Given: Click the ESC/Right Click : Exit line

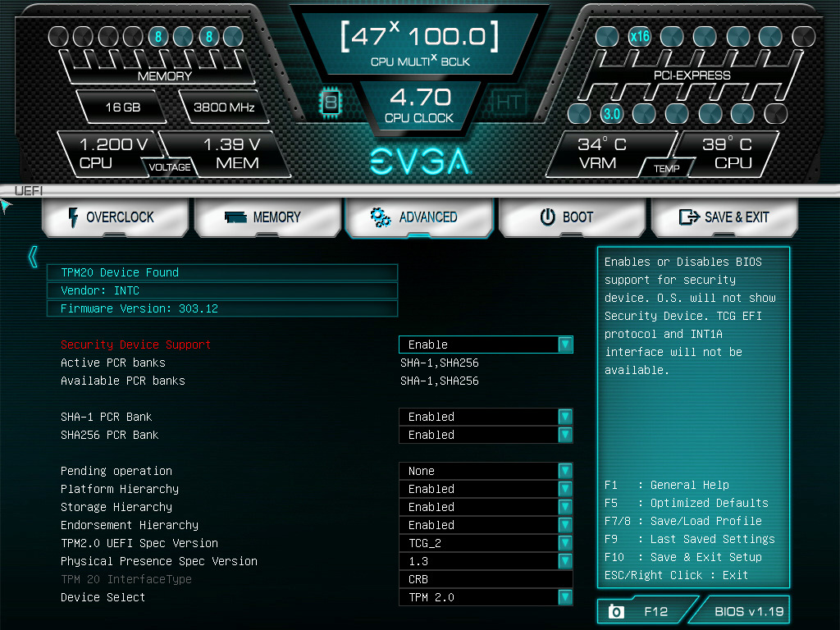Looking at the screenshot, I should pyautogui.click(x=676, y=575).
